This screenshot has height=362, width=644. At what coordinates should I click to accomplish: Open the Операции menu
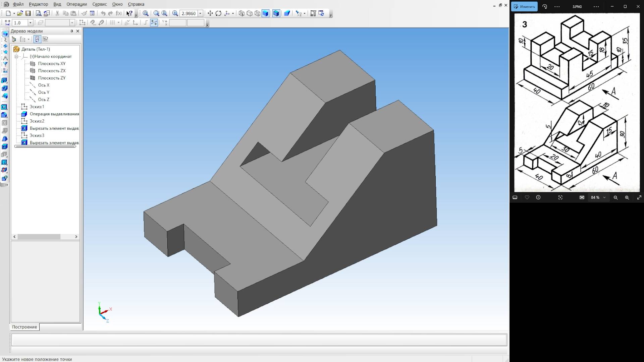click(x=76, y=4)
